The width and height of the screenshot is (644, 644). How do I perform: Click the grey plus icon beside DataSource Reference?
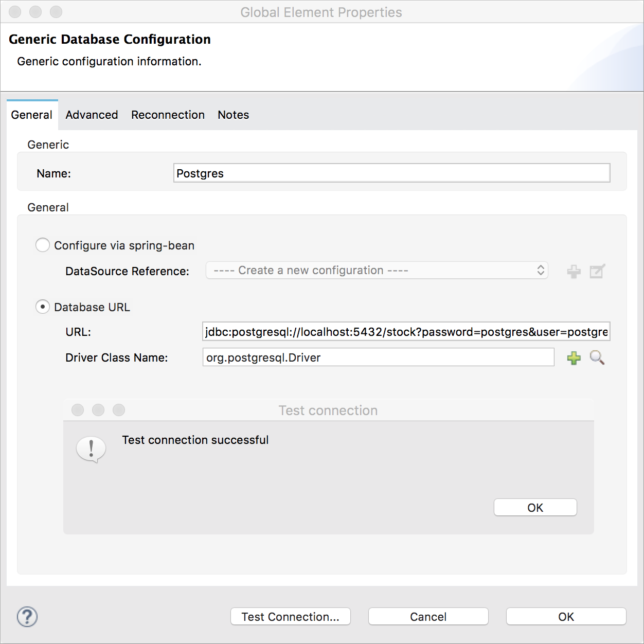[574, 271]
